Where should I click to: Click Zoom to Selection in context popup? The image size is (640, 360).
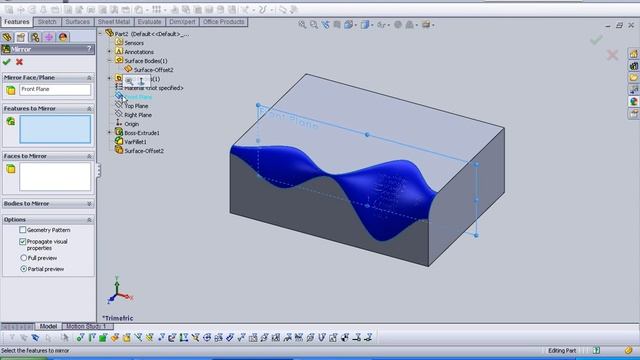click(x=129, y=81)
